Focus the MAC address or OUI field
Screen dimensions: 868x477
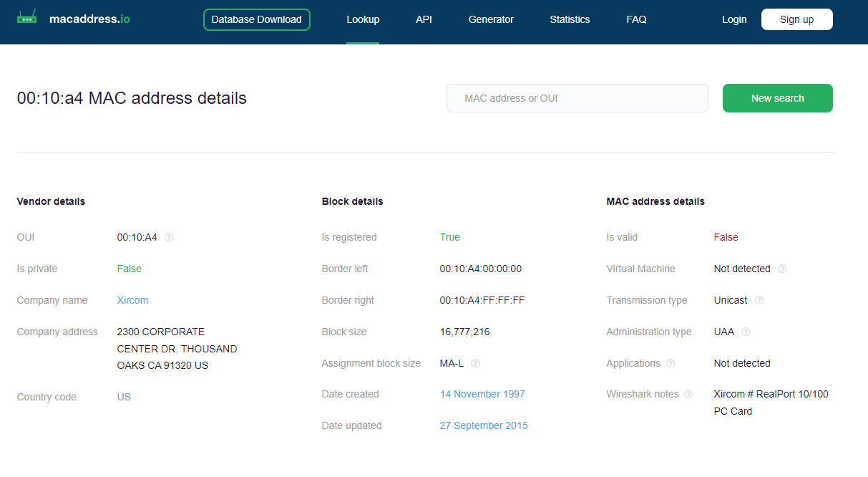click(577, 98)
